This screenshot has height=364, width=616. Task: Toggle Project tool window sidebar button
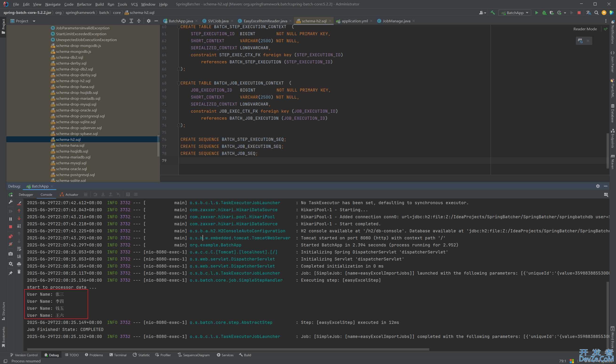pos(3,27)
